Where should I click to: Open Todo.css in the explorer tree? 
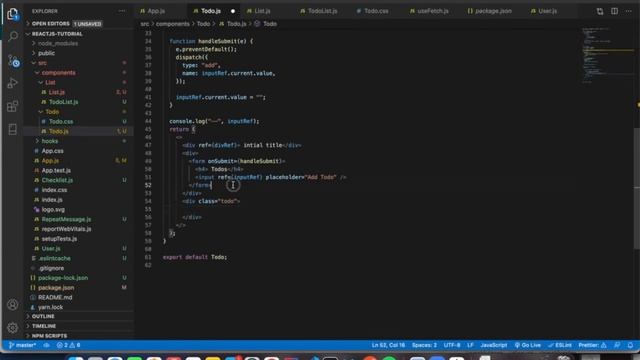coord(61,122)
